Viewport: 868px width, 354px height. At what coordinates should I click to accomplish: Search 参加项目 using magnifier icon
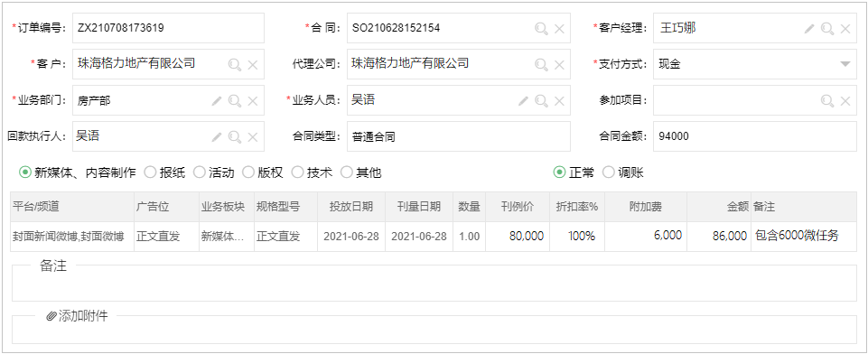(x=827, y=100)
